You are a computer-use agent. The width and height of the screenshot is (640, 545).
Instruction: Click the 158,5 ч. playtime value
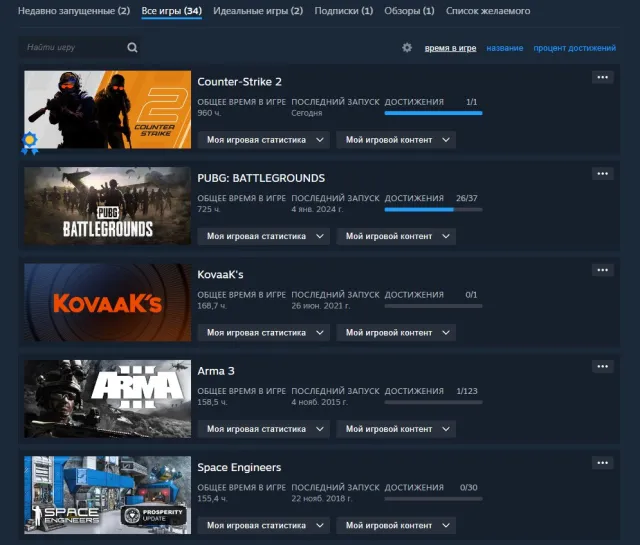(212, 402)
